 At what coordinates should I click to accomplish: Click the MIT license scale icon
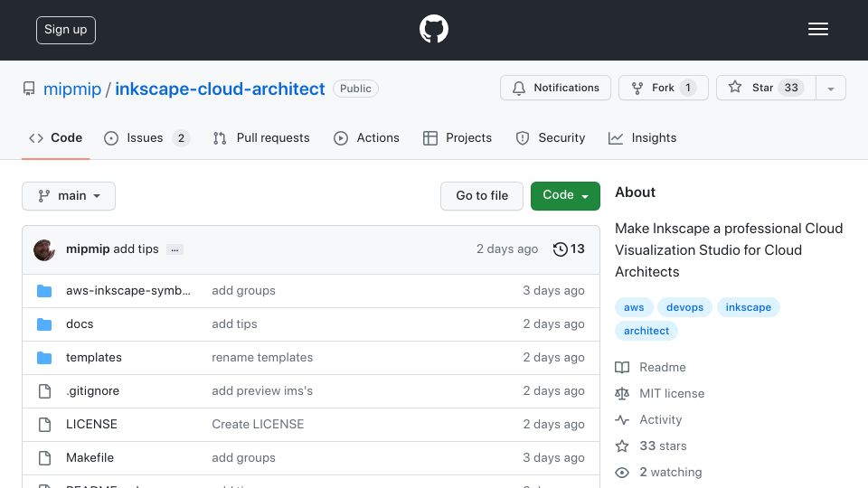[x=622, y=393]
